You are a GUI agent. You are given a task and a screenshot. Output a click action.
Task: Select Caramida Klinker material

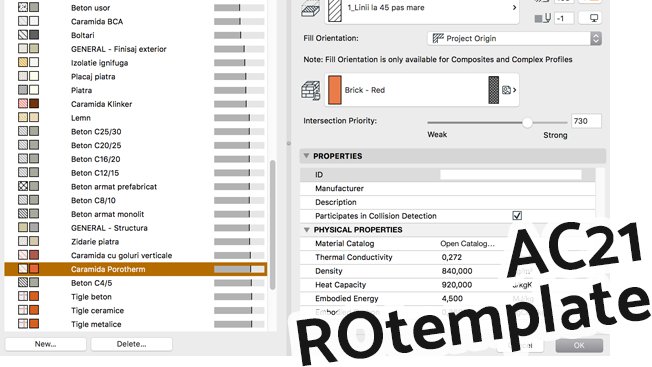pyautogui.click(x=136, y=103)
